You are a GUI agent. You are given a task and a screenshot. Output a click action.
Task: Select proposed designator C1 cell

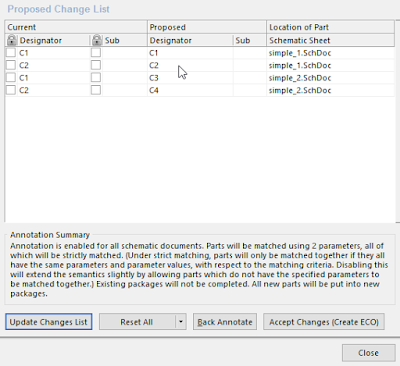(190, 53)
